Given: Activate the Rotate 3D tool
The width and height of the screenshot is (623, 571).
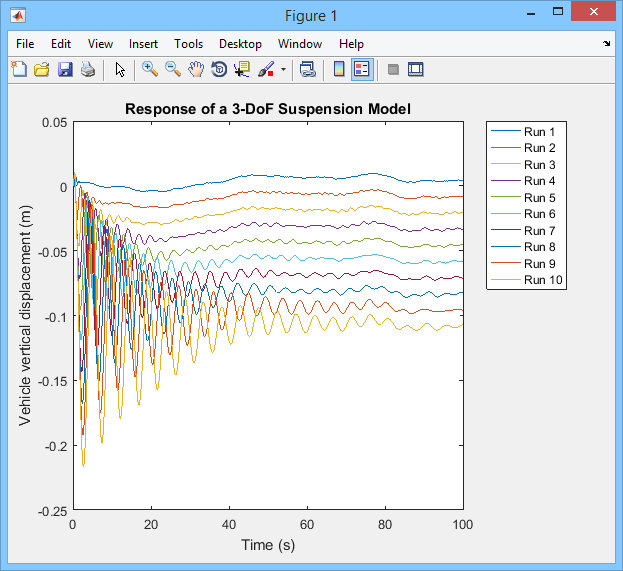Looking at the screenshot, I should (219, 69).
